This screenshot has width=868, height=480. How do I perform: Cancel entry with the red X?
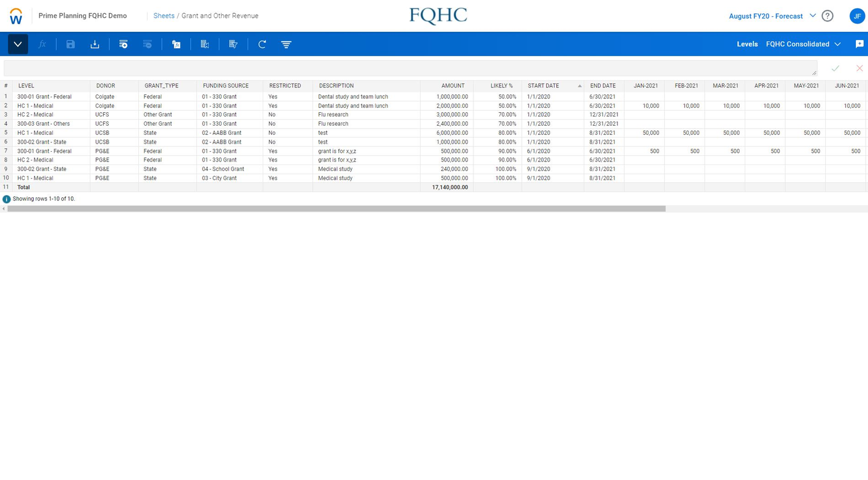click(859, 68)
